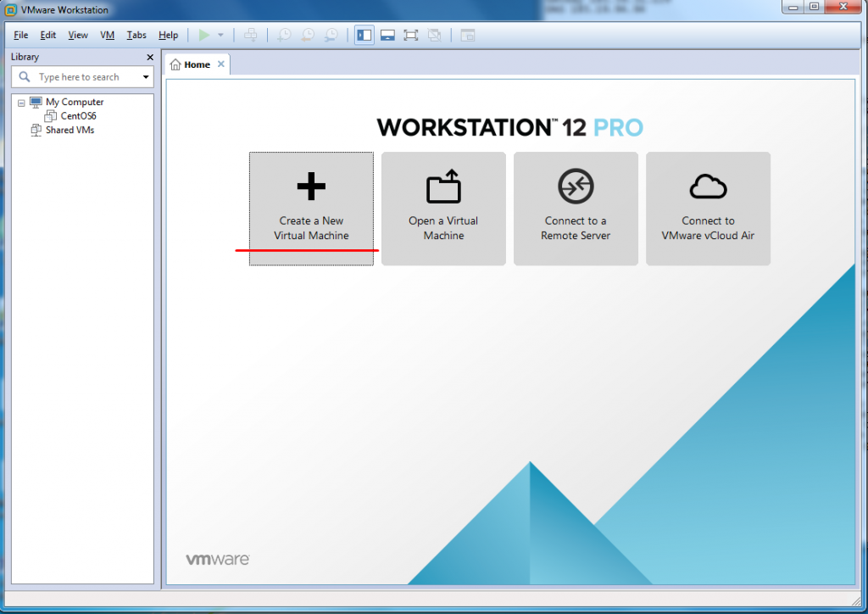868x614 pixels.
Task: Click the Unity mode toolbar icon
Action: point(434,35)
